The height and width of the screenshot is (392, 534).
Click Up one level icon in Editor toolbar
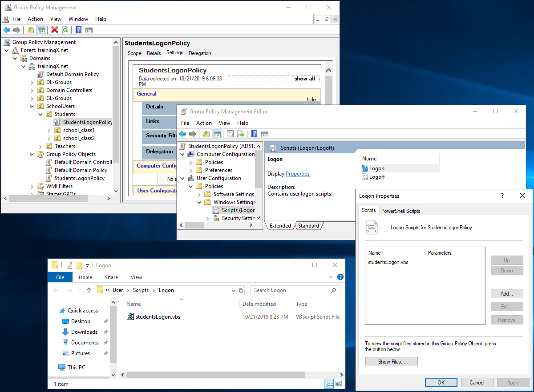(x=206, y=134)
